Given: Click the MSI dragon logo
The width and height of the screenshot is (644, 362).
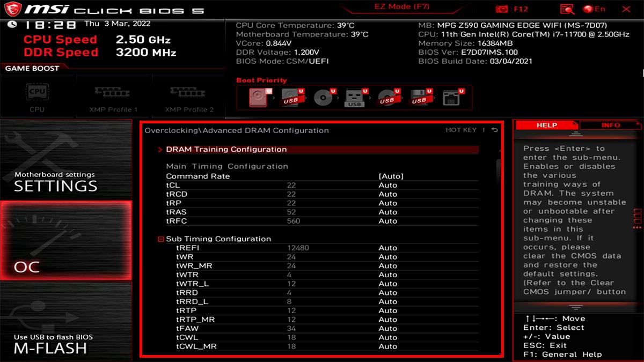Looking at the screenshot, I should click(13, 10).
